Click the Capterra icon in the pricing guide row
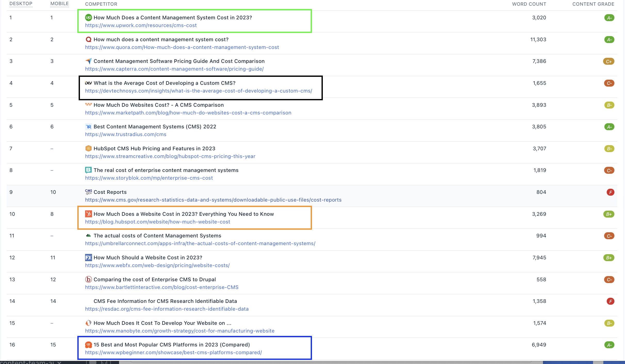Viewport: 625px width, 364px height. point(88,61)
